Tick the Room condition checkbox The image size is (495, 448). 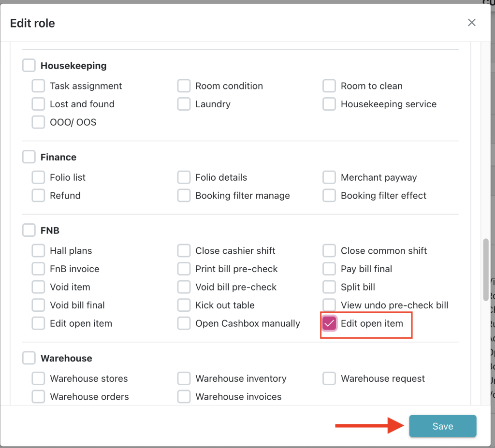(x=184, y=86)
